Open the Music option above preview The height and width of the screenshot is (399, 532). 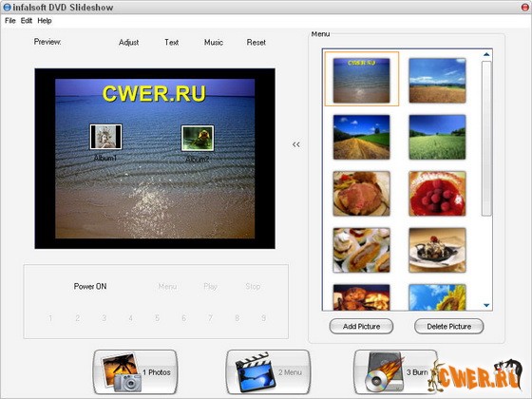click(x=214, y=43)
